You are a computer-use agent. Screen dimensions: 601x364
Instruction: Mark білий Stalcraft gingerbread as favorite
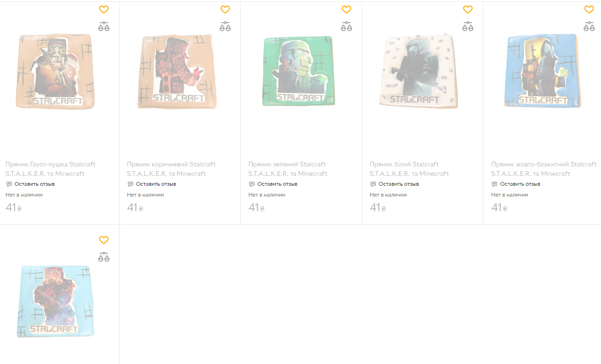(468, 9)
